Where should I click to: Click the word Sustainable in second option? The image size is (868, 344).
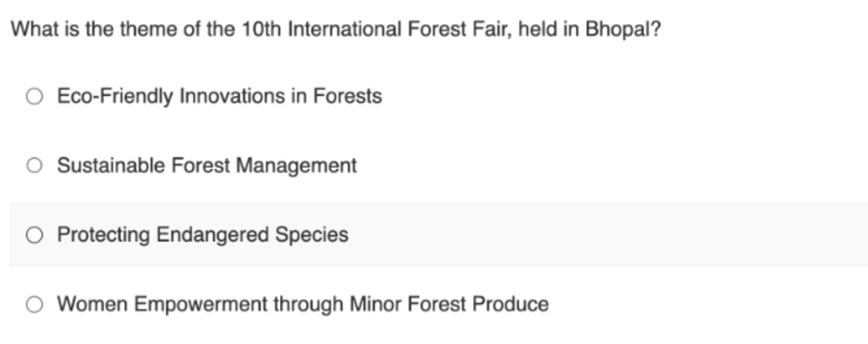click(111, 165)
